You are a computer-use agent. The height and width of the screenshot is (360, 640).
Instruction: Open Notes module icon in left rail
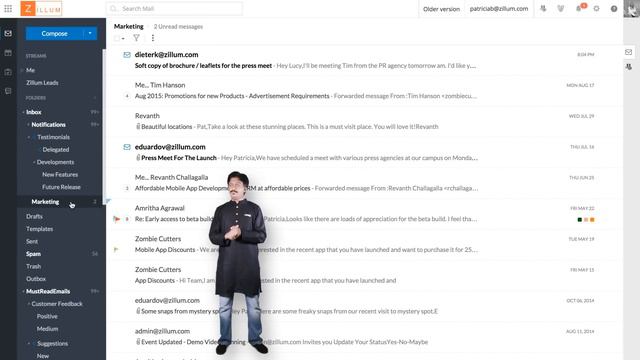(x=8, y=91)
